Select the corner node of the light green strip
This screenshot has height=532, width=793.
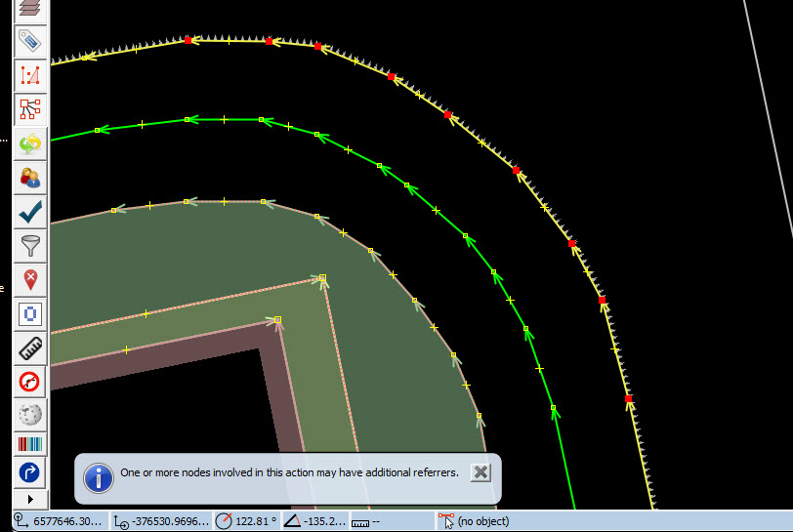(322, 277)
